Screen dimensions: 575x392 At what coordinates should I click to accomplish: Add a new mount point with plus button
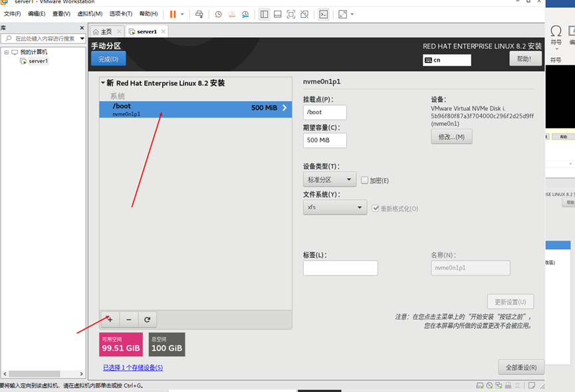[x=110, y=320]
